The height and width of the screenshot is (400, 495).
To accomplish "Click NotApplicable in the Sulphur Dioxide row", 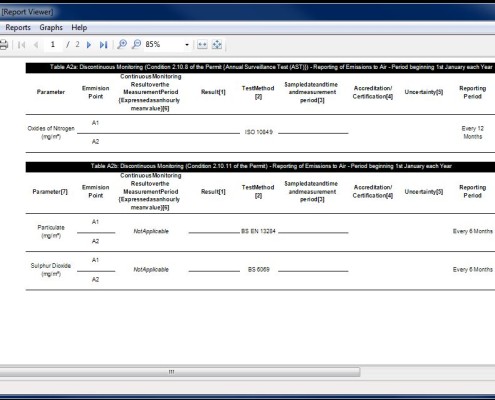I will tap(151, 270).
